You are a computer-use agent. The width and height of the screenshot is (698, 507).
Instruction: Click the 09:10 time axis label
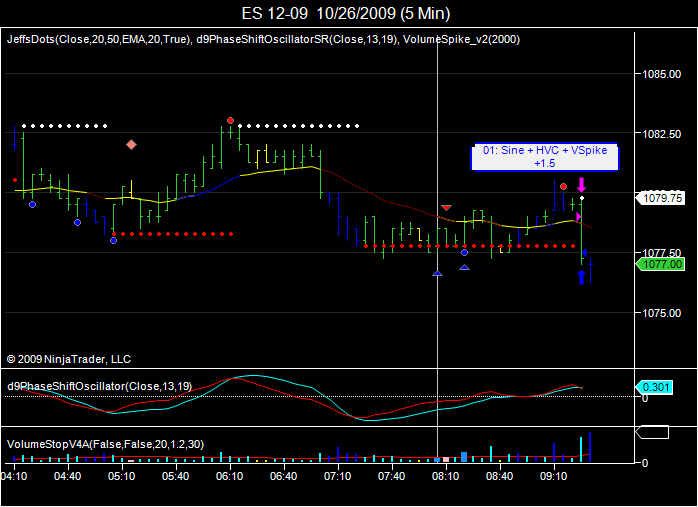[553, 476]
